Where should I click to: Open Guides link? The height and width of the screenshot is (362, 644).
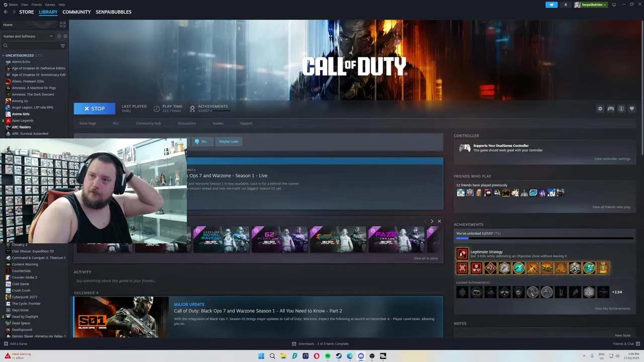(x=218, y=123)
